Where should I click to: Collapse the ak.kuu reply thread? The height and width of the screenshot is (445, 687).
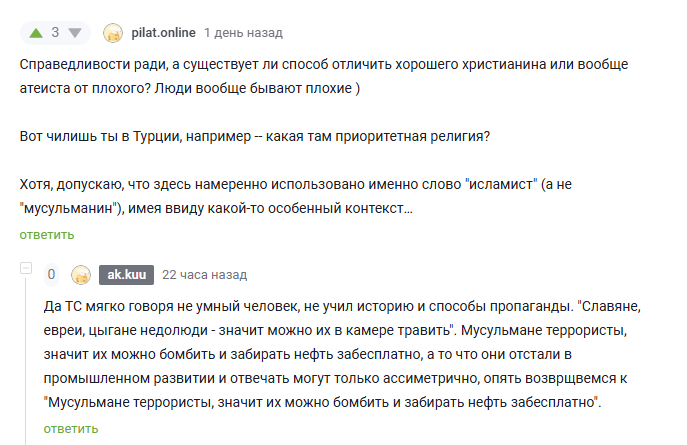[x=25, y=270]
